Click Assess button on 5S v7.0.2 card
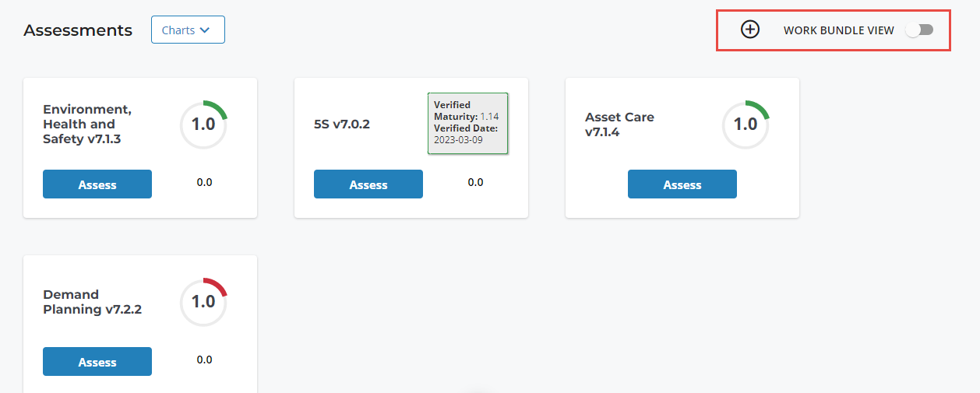This screenshot has height=393, width=980. [x=368, y=184]
